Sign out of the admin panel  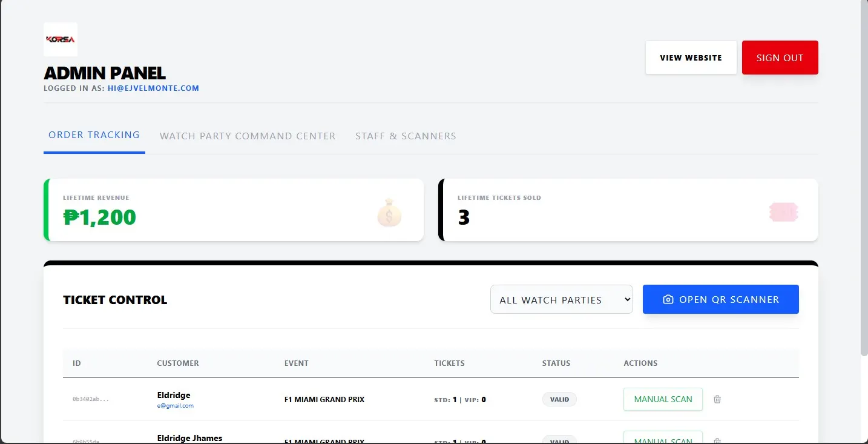(780, 58)
